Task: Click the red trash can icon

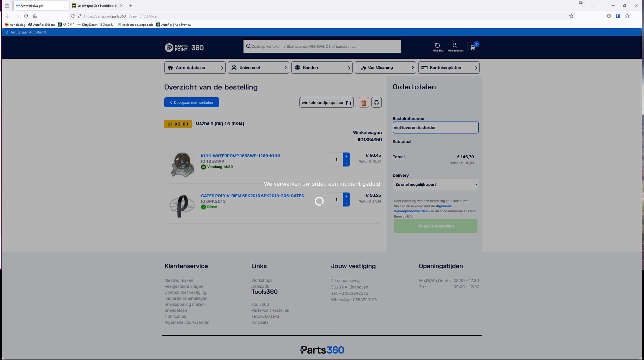Action: (364, 102)
